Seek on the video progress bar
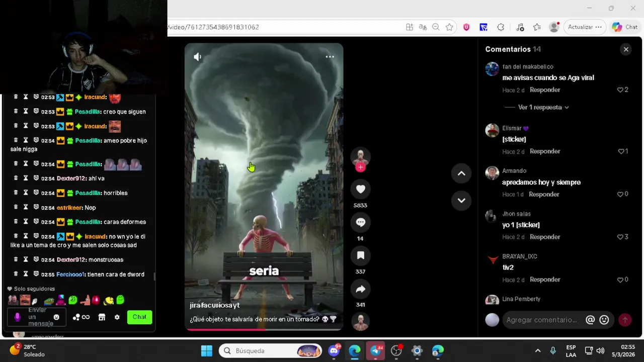This screenshot has height=362, width=644. point(264,329)
